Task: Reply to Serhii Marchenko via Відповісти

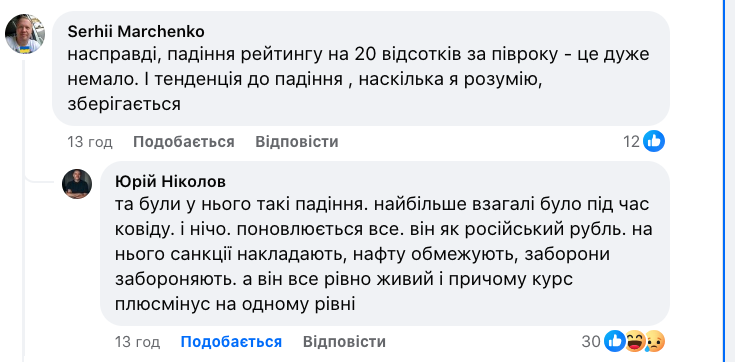Action: tap(297, 142)
